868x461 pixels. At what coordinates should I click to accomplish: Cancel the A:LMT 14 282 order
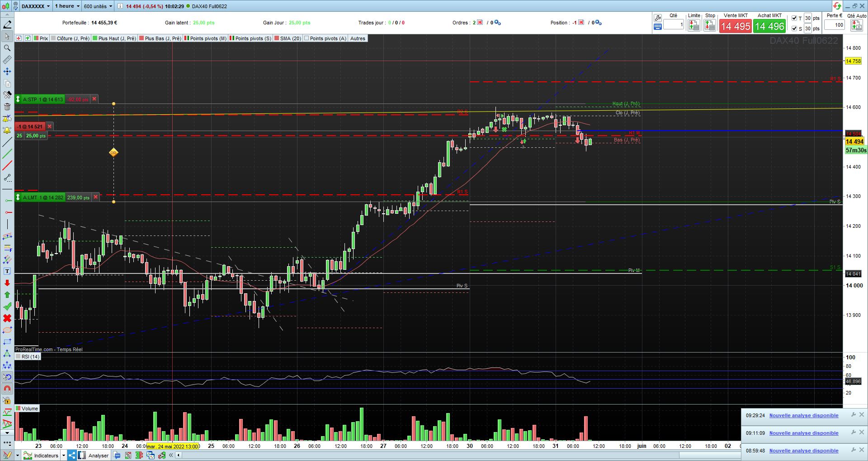95,198
